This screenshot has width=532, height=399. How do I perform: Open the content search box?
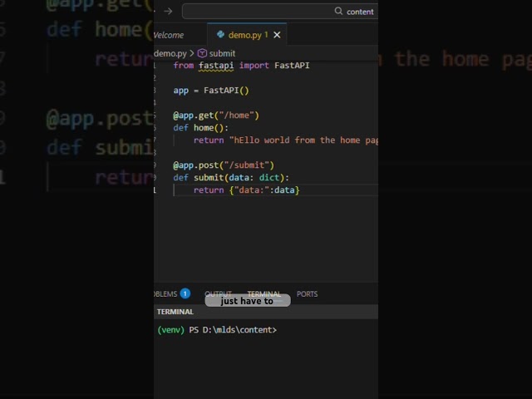280,11
